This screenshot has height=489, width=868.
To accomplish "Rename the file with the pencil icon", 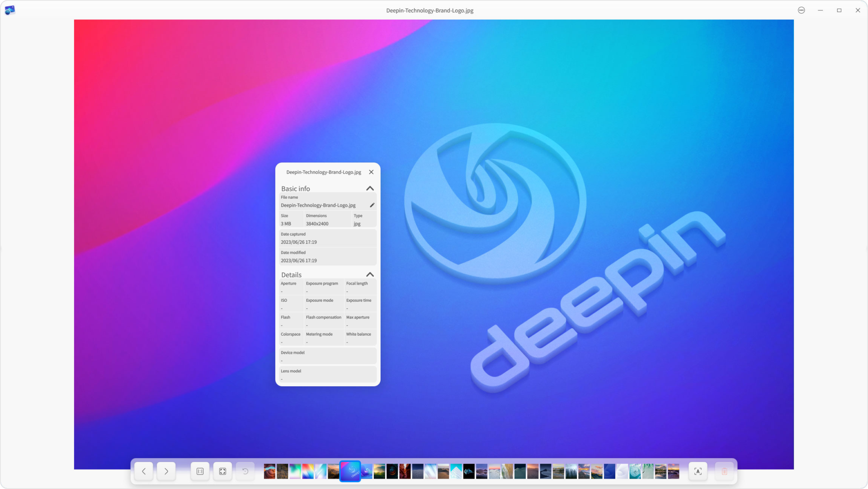I will pos(372,205).
